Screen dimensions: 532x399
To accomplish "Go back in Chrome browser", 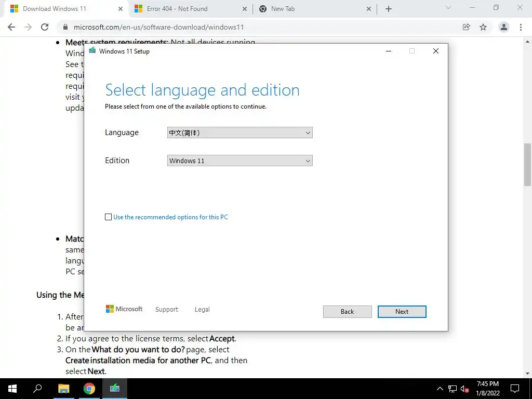I will [11, 27].
